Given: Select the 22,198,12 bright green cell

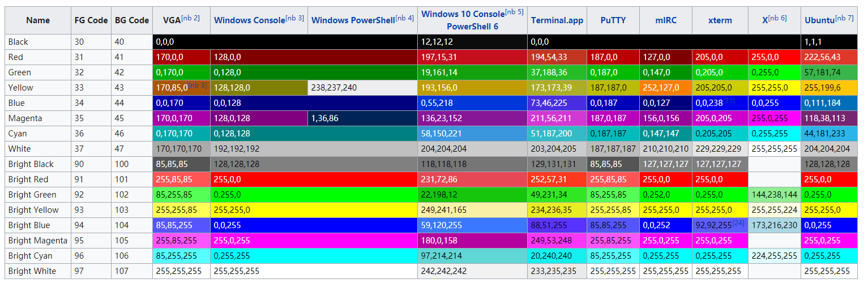Looking at the screenshot, I should 472,195.
